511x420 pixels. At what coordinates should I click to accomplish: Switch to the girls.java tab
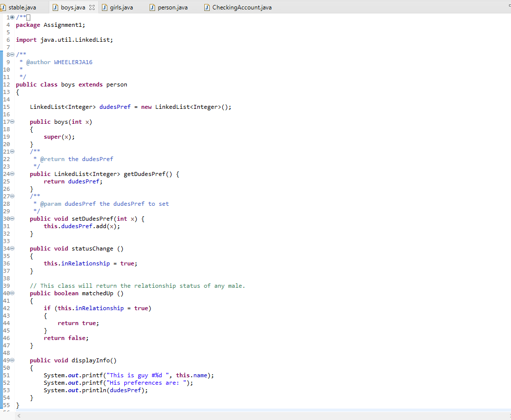pyautogui.click(x=121, y=7)
